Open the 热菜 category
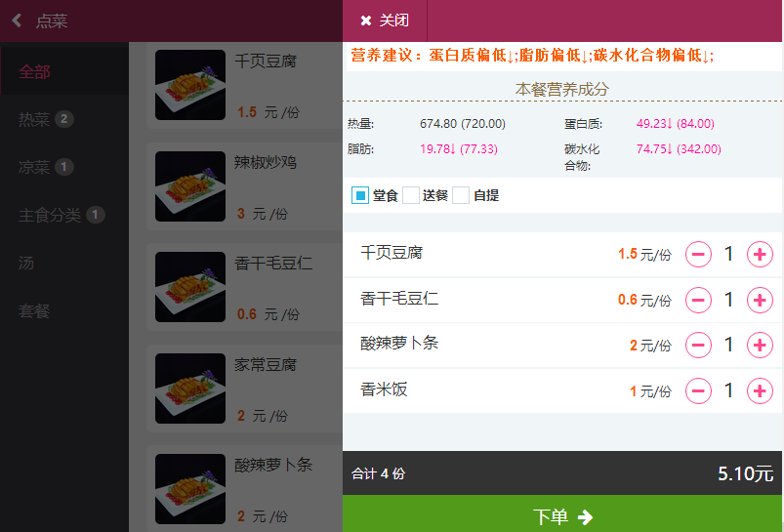This screenshot has width=784, height=532. point(35,120)
